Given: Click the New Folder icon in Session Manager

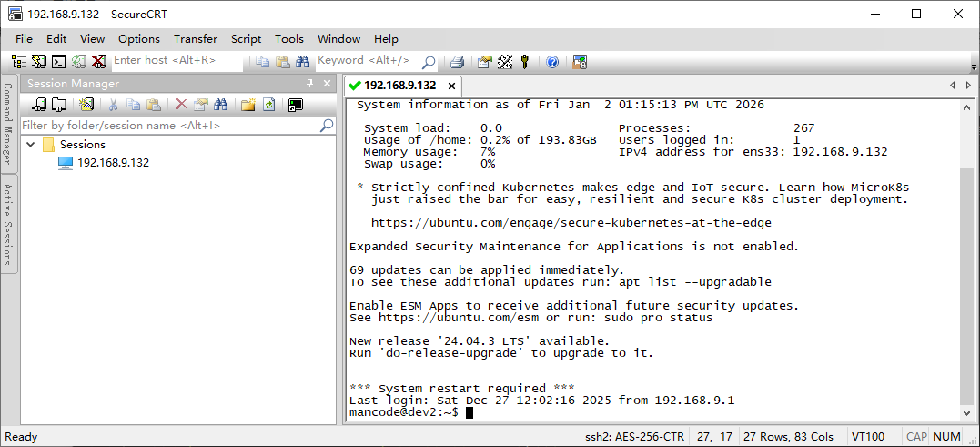Looking at the screenshot, I should (x=248, y=105).
